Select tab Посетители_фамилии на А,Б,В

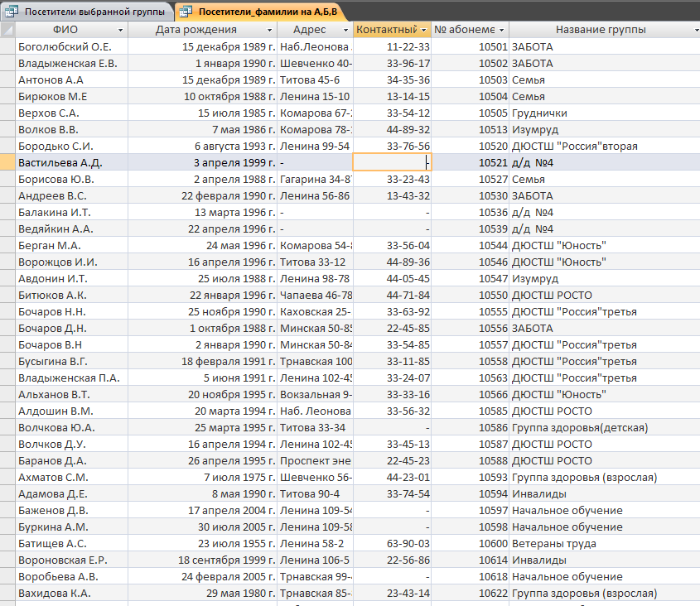coord(261,12)
